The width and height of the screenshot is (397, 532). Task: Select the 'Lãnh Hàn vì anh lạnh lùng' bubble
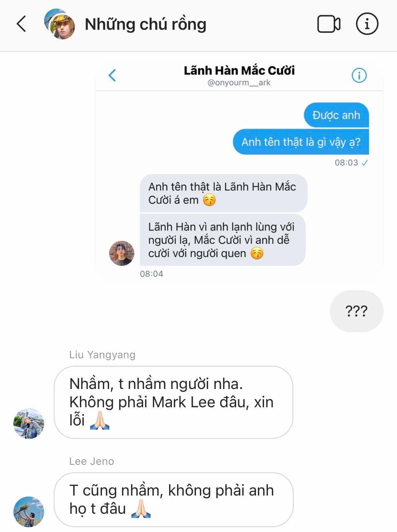(222, 240)
